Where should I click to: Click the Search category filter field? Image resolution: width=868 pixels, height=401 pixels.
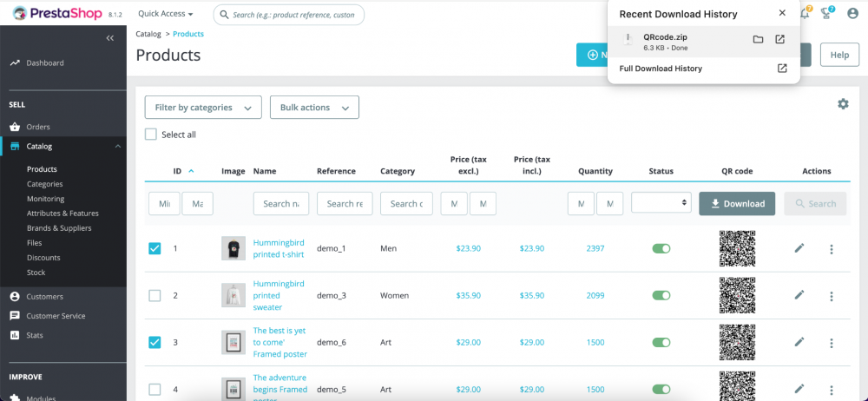[407, 204]
